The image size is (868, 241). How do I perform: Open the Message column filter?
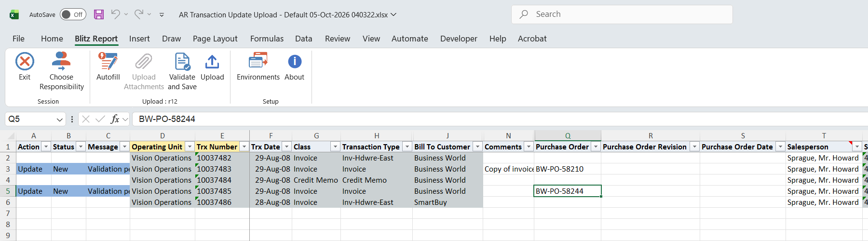pos(124,147)
